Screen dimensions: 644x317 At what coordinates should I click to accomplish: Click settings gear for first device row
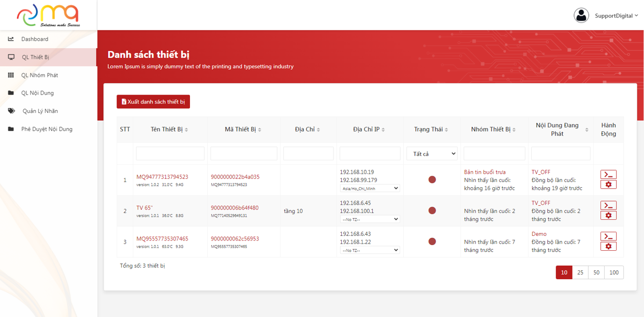[x=608, y=185]
